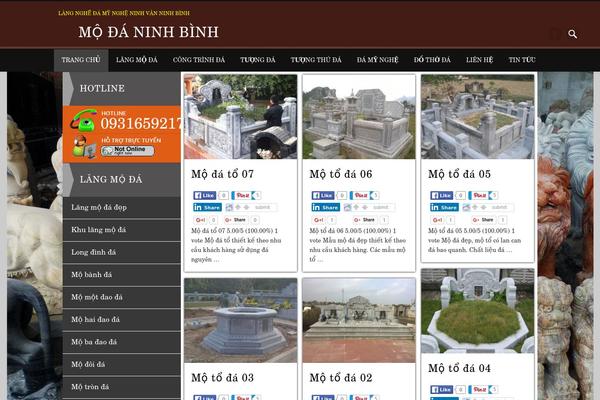Click Google +1 for Mộ tổ đá 05

[x=437, y=220]
